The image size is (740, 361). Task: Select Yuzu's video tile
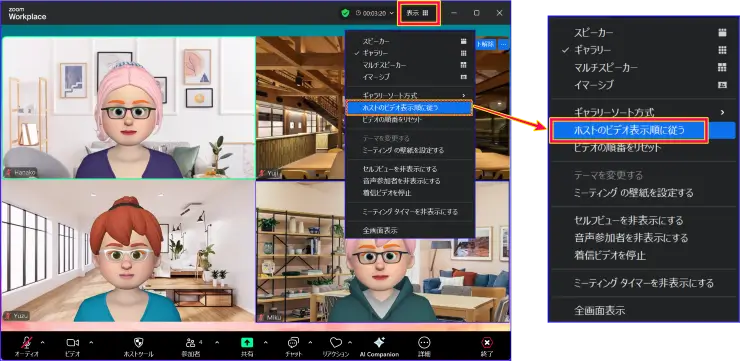tap(128, 252)
